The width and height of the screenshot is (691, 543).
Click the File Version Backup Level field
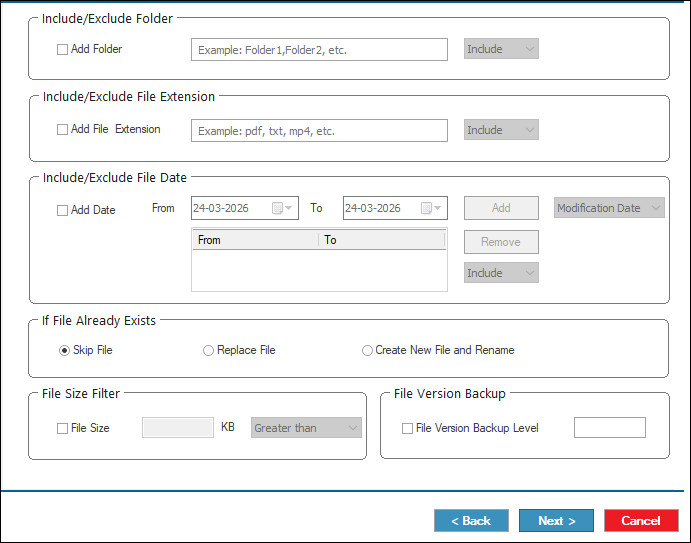(609, 428)
